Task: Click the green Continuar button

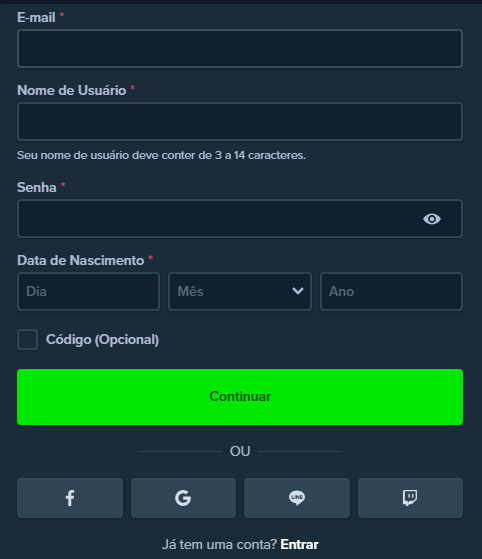Action: click(240, 397)
